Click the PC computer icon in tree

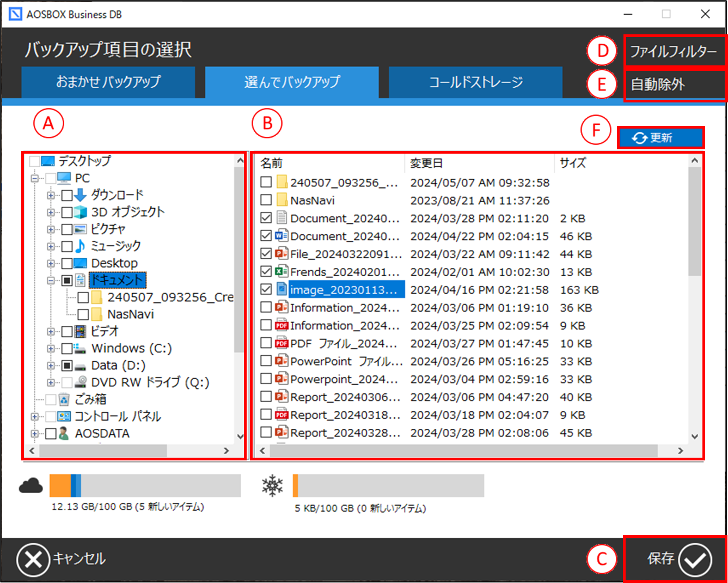coord(64,178)
